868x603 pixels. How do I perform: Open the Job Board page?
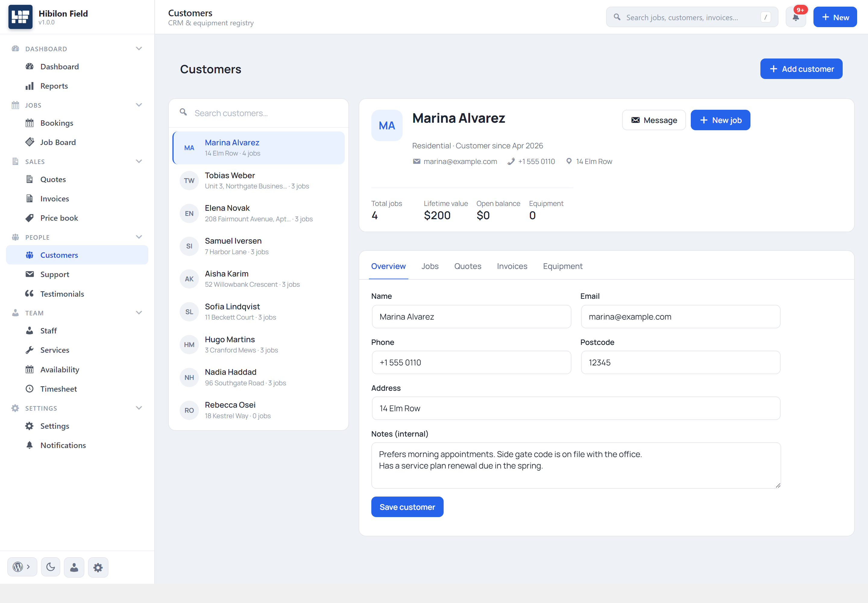77,142
